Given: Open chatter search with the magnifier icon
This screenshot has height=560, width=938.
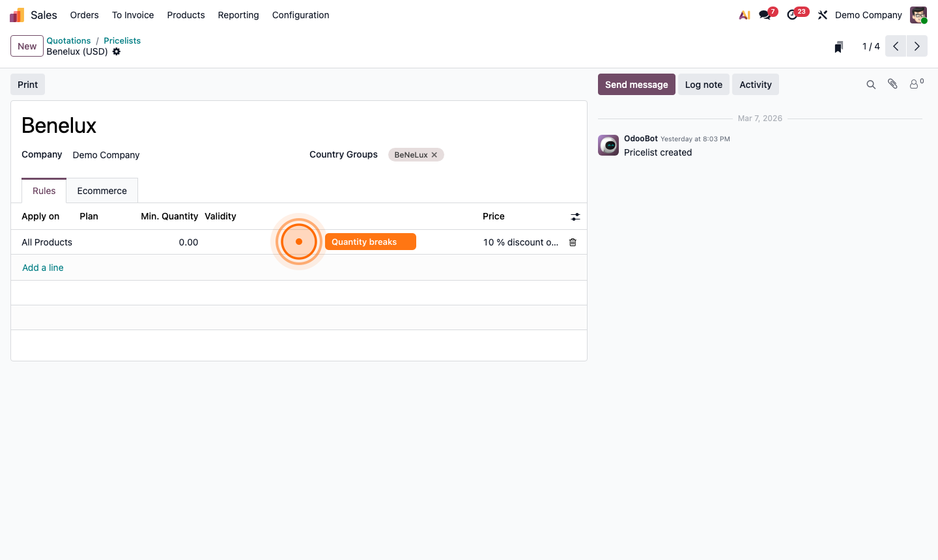Looking at the screenshot, I should click(x=871, y=84).
